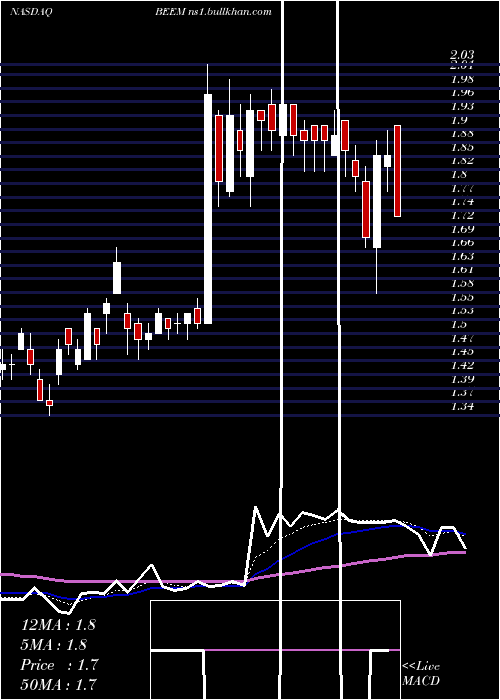500x700 pixels.
Task: Click the NASDAQ exchange label
Action: click(31, 12)
